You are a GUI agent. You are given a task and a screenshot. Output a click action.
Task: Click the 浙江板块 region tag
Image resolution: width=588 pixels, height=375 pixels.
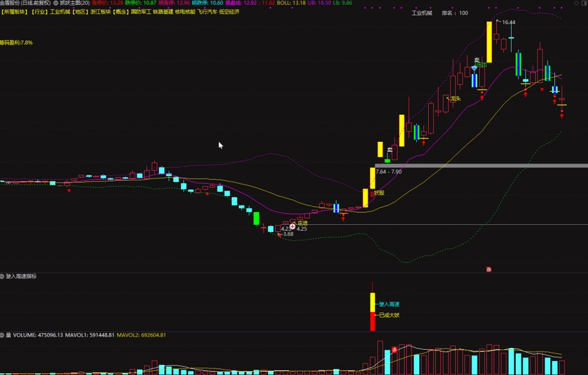pos(101,12)
